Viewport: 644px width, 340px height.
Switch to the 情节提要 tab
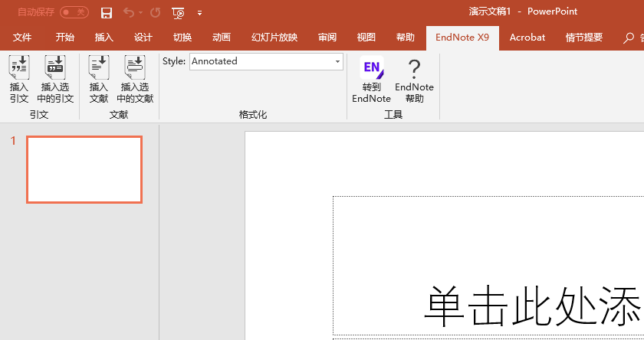(584, 38)
